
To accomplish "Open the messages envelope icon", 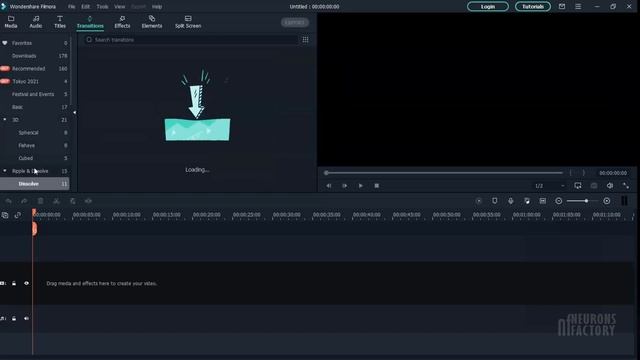I will pos(562,7).
